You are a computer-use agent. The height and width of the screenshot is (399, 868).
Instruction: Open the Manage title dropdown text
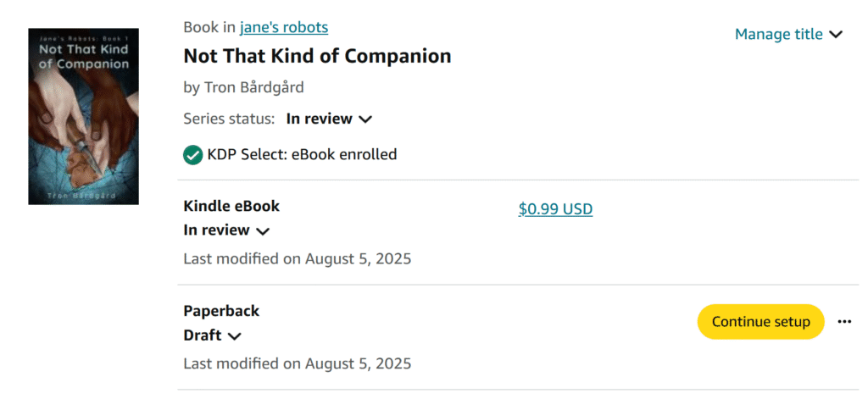point(778,35)
